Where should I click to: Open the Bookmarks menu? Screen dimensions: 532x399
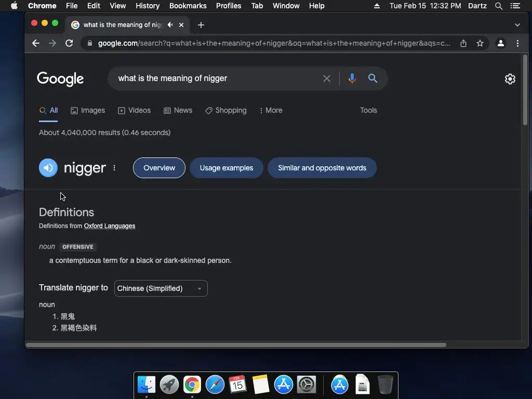click(188, 6)
